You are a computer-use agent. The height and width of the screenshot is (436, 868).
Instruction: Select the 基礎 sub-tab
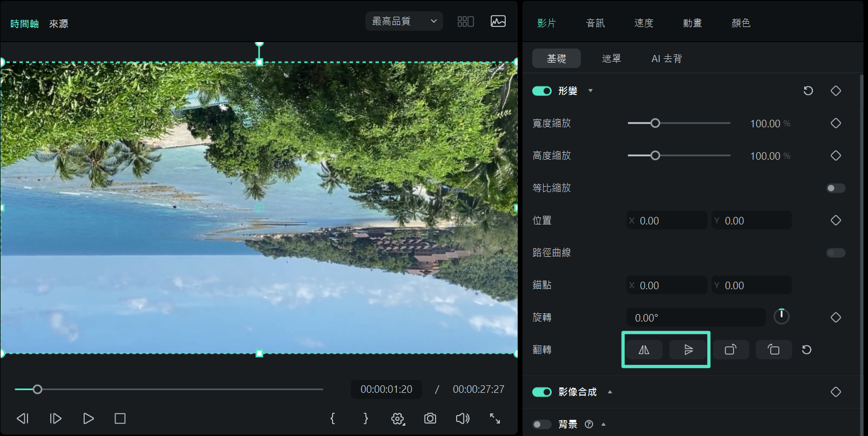click(x=557, y=58)
